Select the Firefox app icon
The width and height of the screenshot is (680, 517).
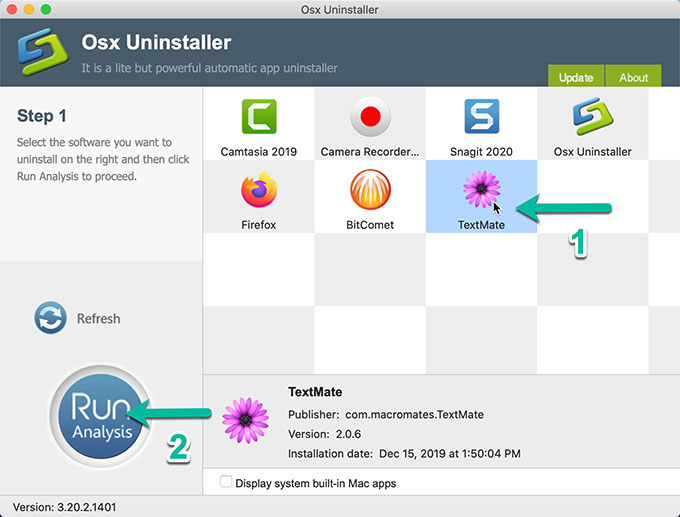pyautogui.click(x=259, y=190)
